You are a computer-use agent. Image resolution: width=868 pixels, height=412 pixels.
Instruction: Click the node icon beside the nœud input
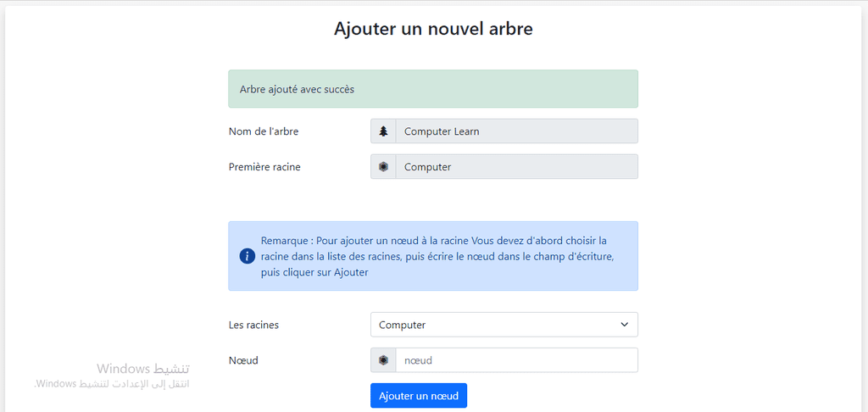click(x=383, y=360)
